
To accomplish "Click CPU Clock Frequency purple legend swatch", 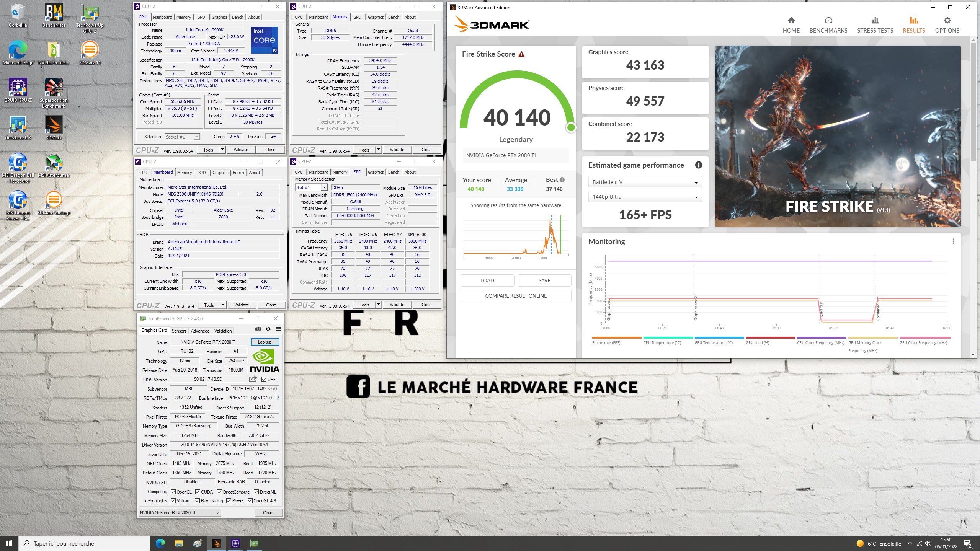I will click(821, 337).
